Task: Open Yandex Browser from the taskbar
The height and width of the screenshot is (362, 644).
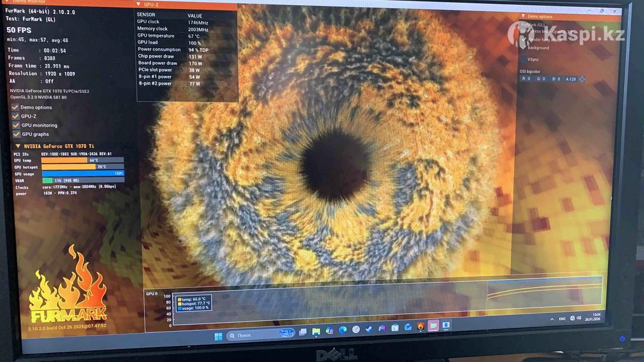Action: coord(356,329)
